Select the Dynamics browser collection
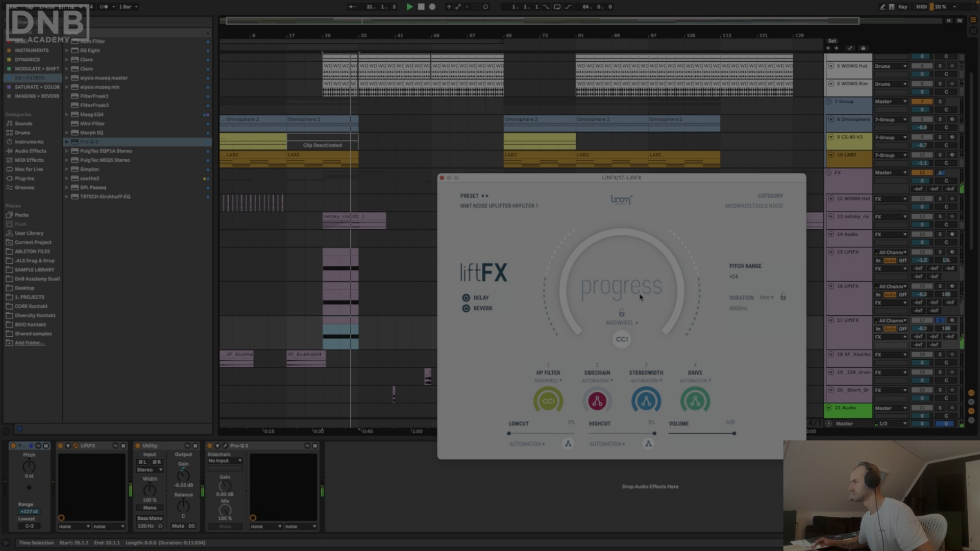980x551 pixels. pyautogui.click(x=27, y=60)
